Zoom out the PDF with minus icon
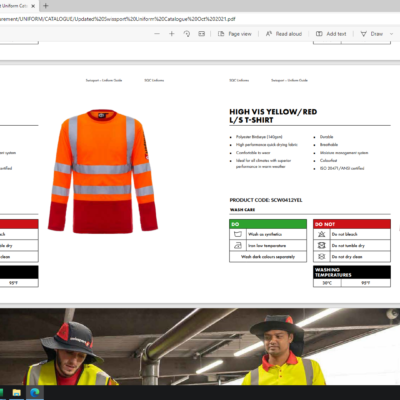The width and height of the screenshot is (400, 400). [157, 34]
